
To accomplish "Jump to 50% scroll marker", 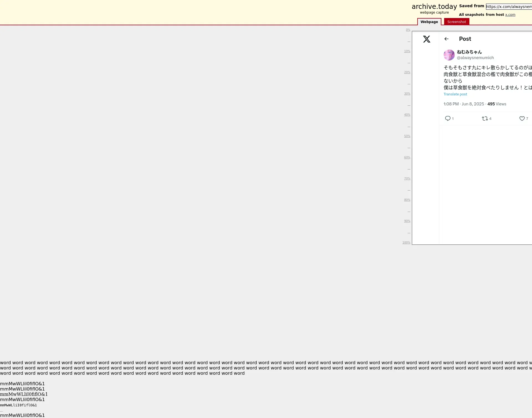I will click(407, 136).
